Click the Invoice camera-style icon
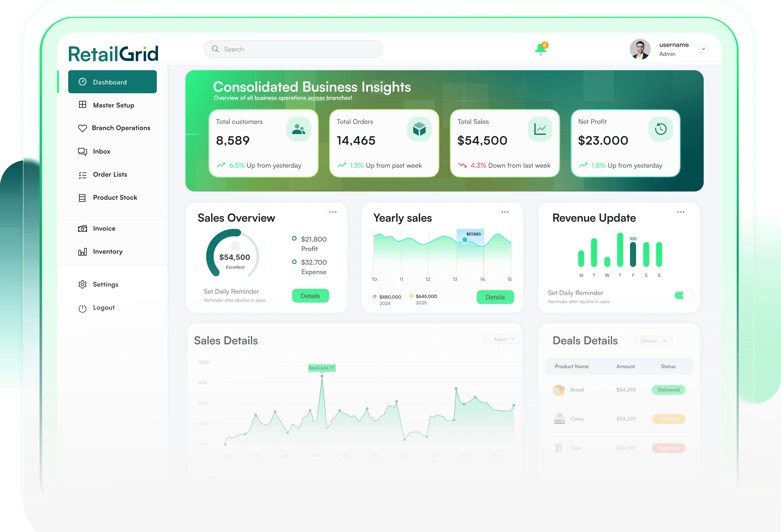The width and height of the screenshot is (781, 532). pyautogui.click(x=82, y=228)
